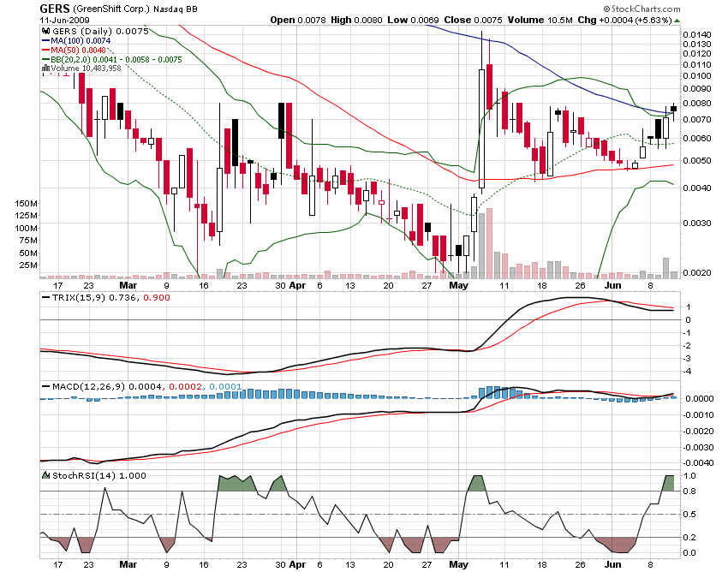Click the -0.0040 MACD axis label

point(698,463)
